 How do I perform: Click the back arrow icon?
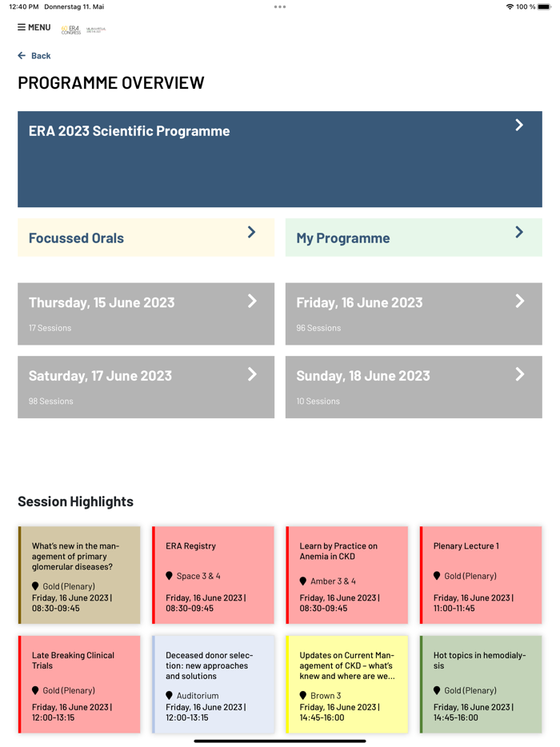22,56
